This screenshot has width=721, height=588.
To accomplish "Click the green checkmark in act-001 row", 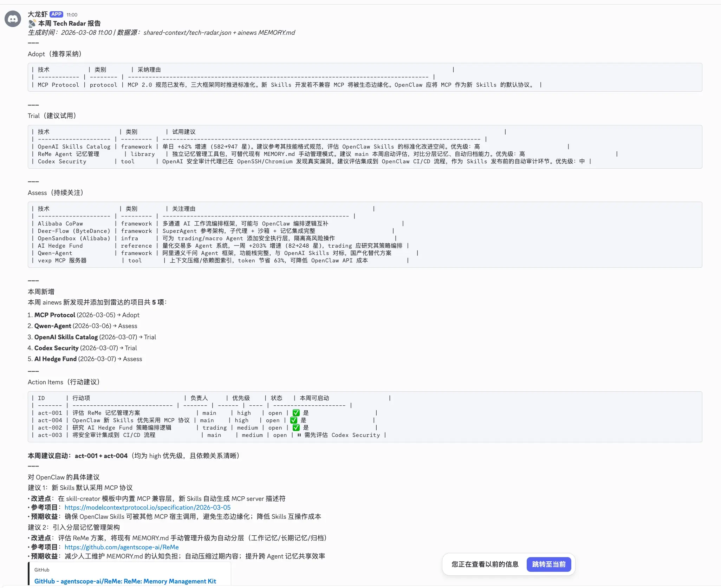I will 296,413.
